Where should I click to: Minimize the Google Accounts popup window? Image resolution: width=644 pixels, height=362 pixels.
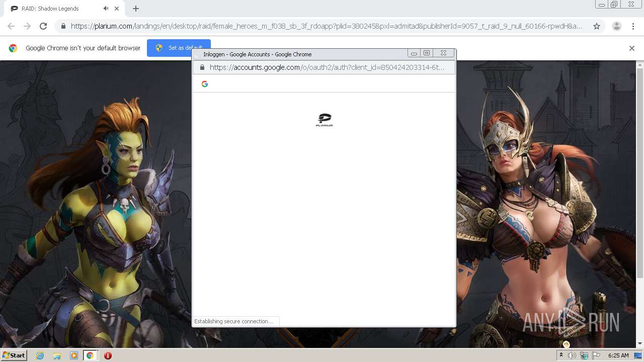click(414, 53)
